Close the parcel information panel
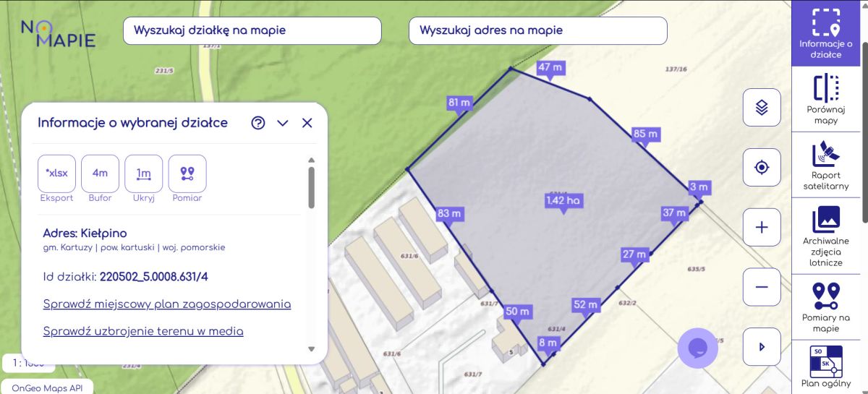 307,123
